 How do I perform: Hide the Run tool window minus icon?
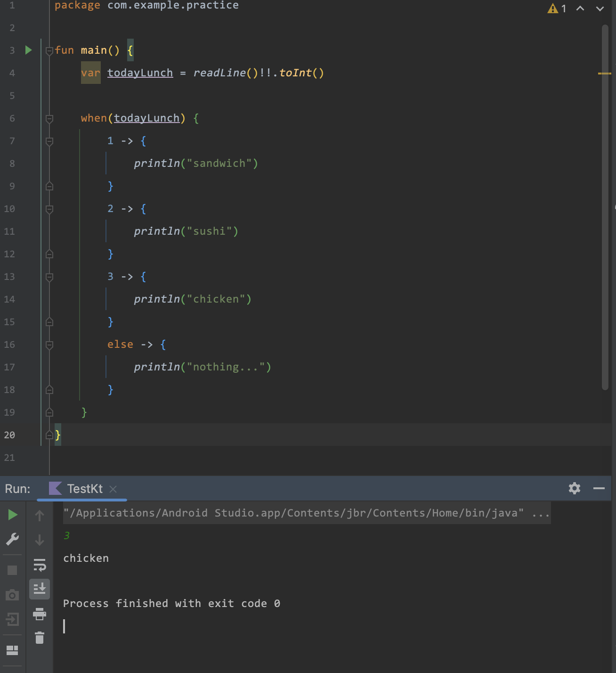(x=599, y=488)
